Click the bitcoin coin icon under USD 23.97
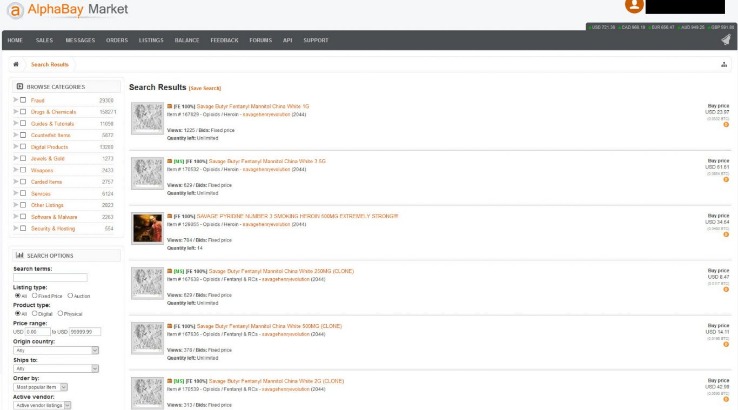 [726, 125]
